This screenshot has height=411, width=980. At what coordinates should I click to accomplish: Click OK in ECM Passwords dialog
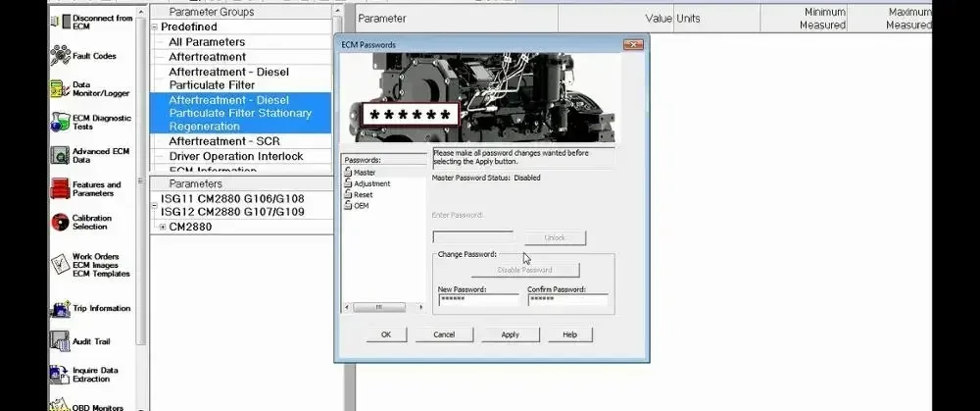tap(386, 334)
